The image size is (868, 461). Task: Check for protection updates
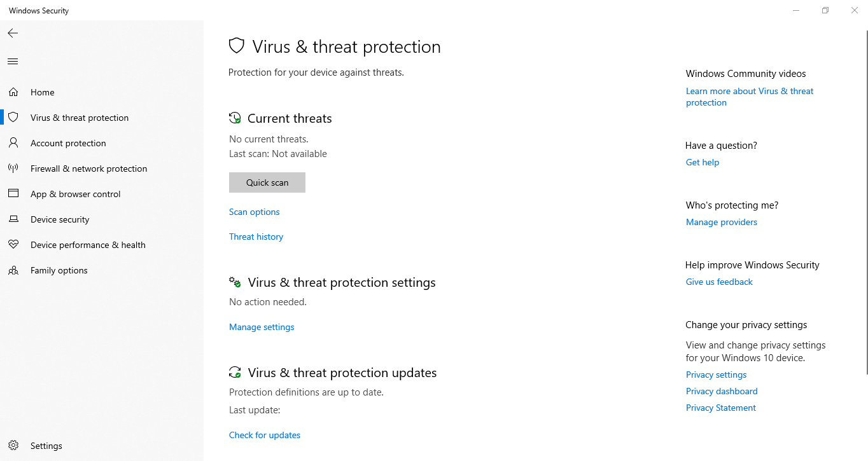pyautogui.click(x=264, y=434)
